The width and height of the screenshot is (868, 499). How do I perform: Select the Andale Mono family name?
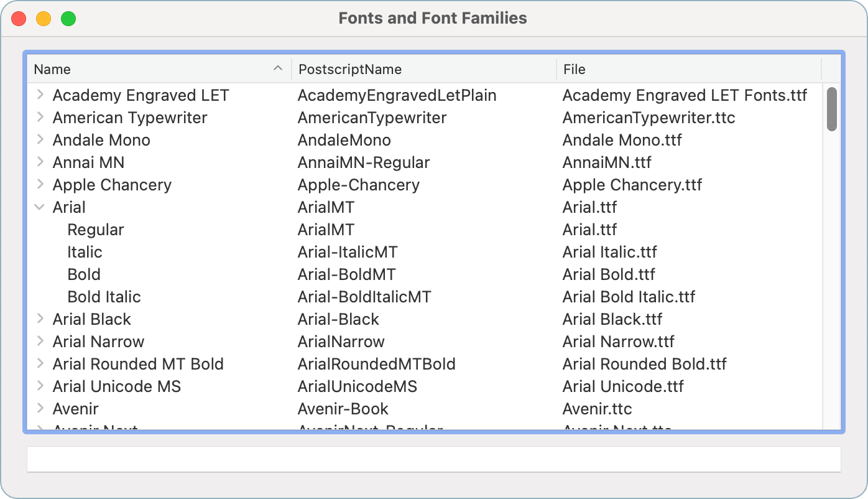[x=101, y=140]
